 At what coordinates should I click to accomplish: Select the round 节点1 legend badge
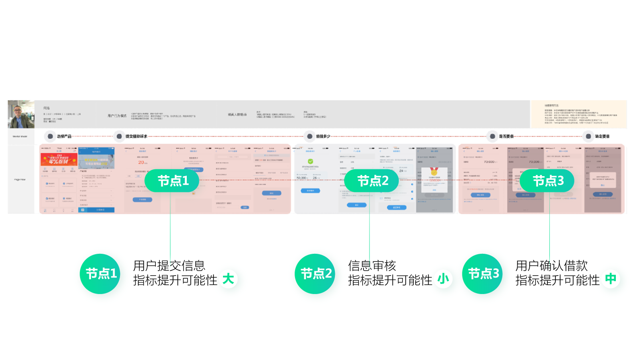coord(100,274)
